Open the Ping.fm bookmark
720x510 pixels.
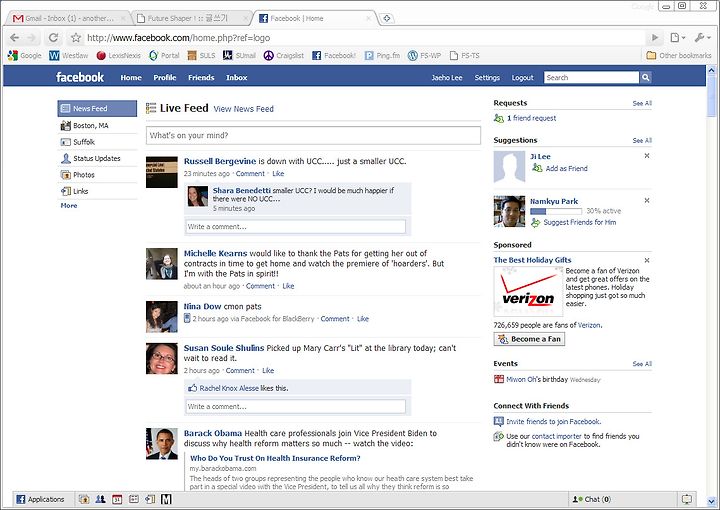coord(382,56)
